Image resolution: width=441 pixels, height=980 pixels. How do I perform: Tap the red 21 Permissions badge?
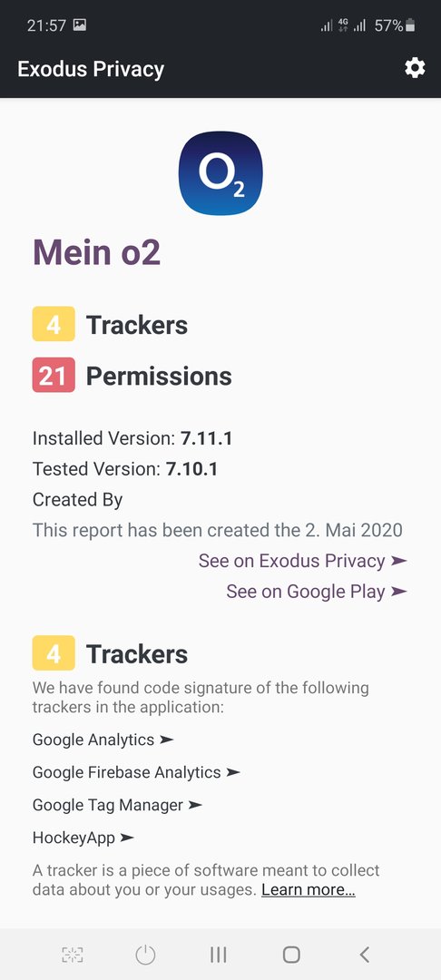(x=54, y=375)
